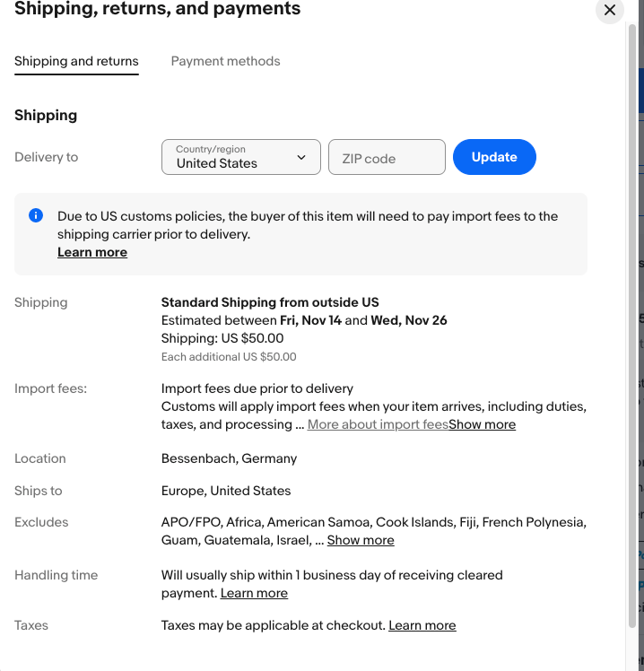
Task: Close the shipping and payments dialog
Action: [x=610, y=11]
